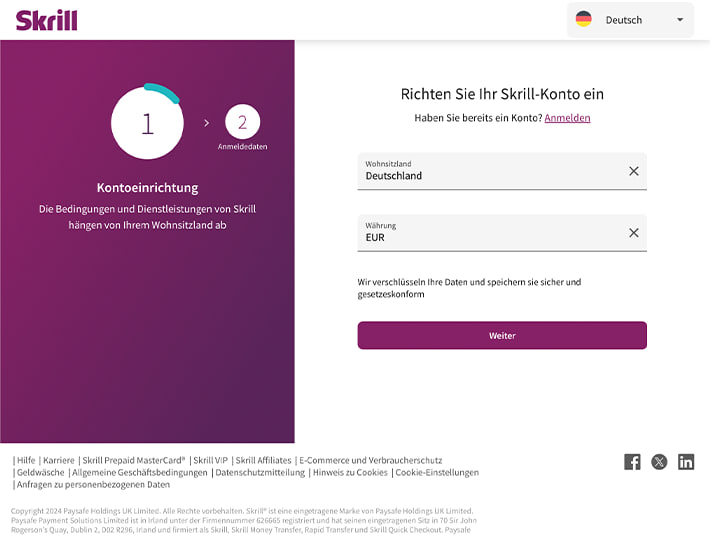Click the Weiter button

502,335
